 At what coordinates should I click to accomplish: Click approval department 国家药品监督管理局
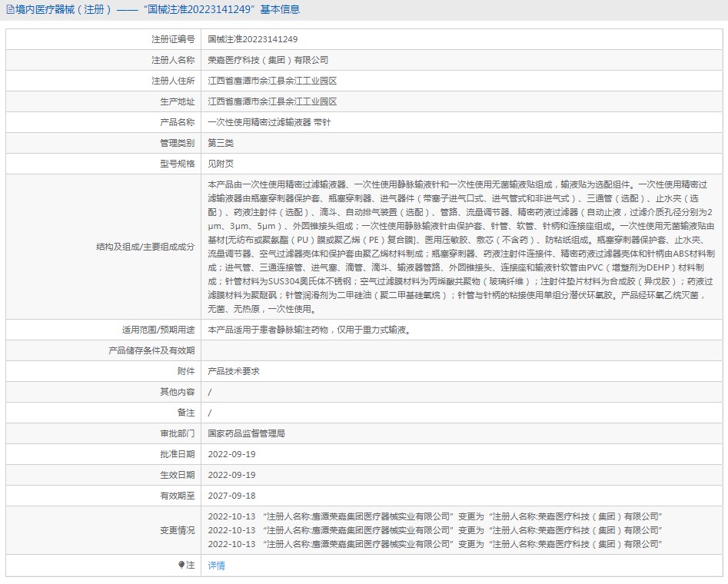pos(246,433)
